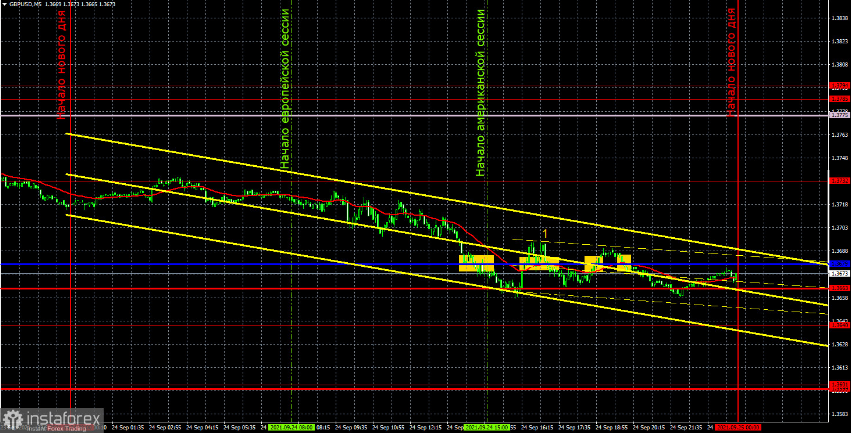Click the 'Начало европейской сессии' vertical label
This screenshot has height=433, width=851.
[286, 88]
